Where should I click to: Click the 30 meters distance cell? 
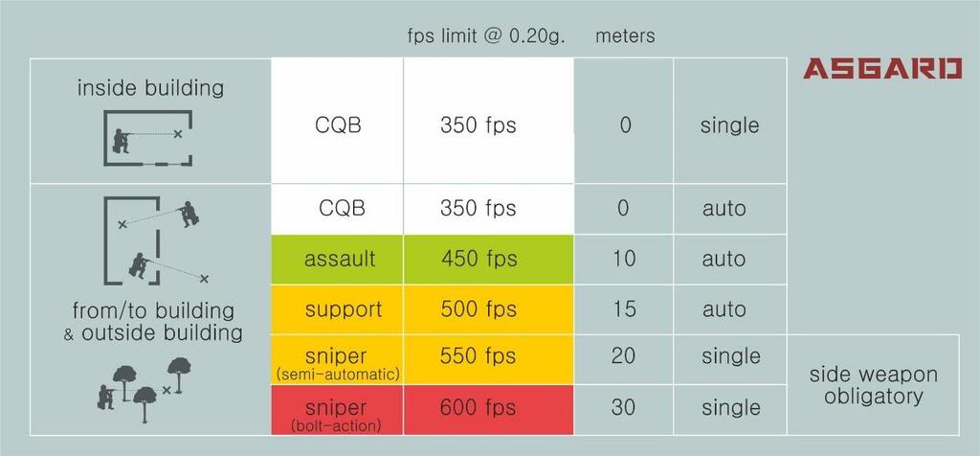(623, 410)
